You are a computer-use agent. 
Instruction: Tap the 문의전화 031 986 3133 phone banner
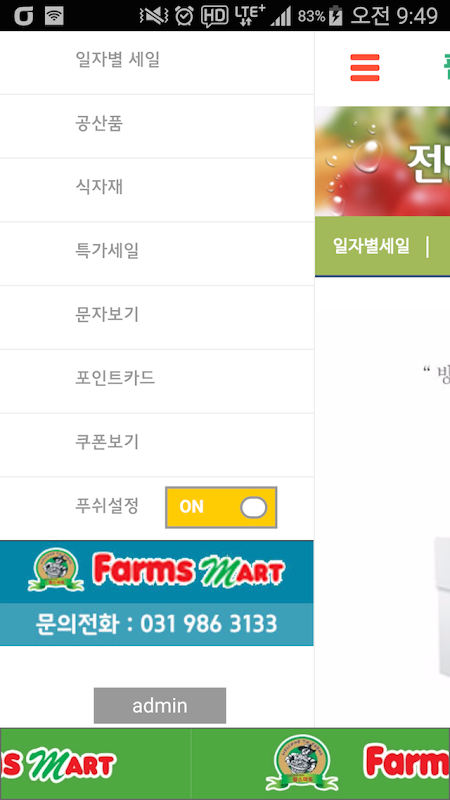click(157, 624)
